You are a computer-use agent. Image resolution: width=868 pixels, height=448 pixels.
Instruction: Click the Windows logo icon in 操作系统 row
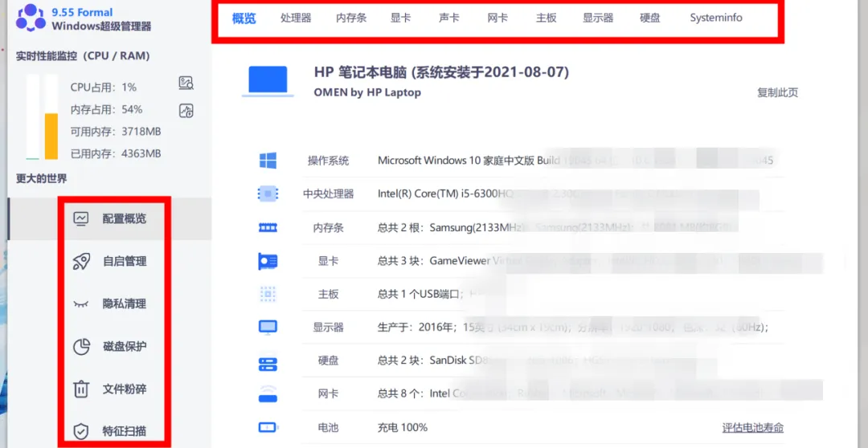tap(268, 161)
